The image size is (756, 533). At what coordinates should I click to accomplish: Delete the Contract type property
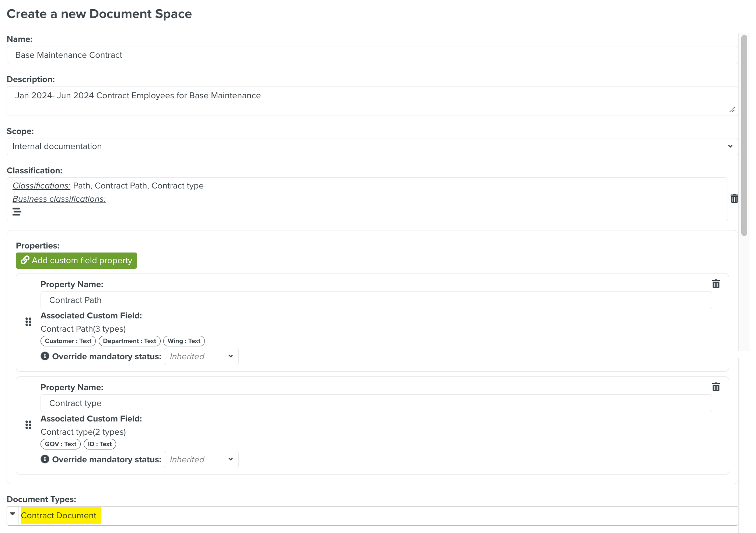tap(715, 387)
